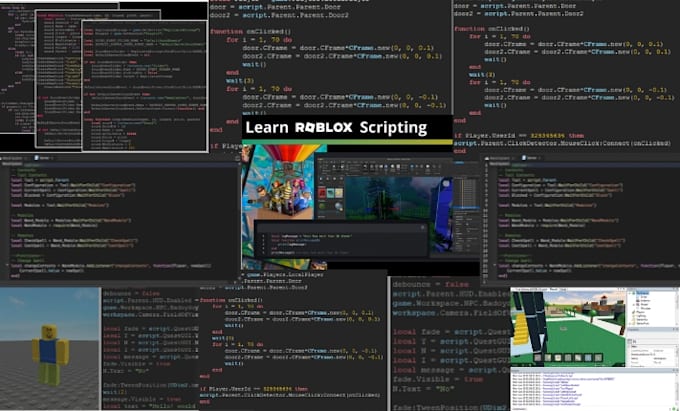
Task: Click 'debounce = false' in the bottom-right code
Action: point(431,284)
